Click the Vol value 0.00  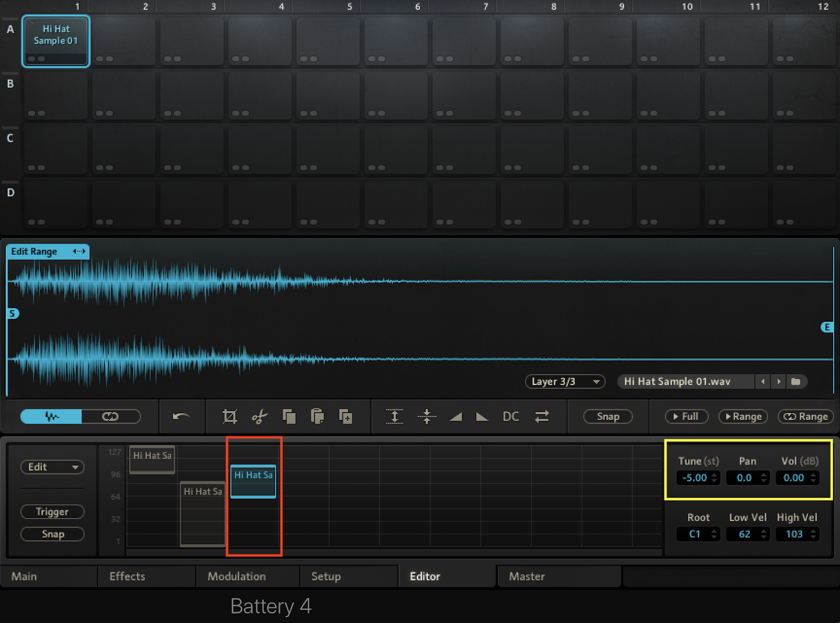[x=793, y=478]
